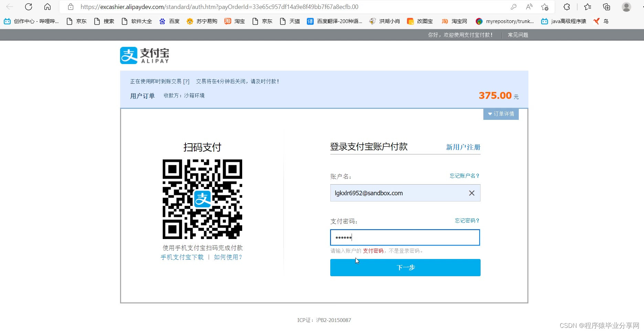Image resolution: width=644 pixels, height=332 pixels.
Task: Open the collections icon
Action: pyautogui.click(x=607, y=7)
